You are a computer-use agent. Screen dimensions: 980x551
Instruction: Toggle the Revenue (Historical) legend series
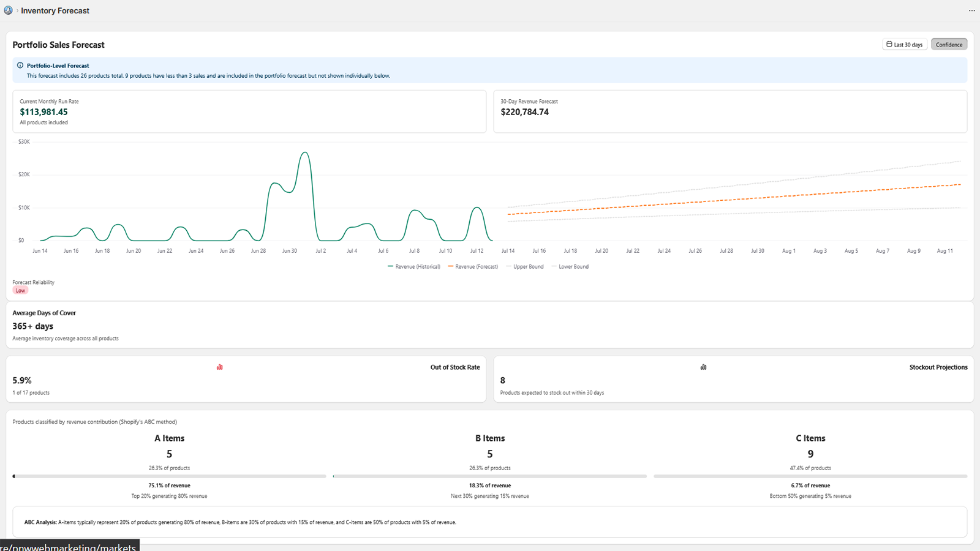(x=414, y=266)
